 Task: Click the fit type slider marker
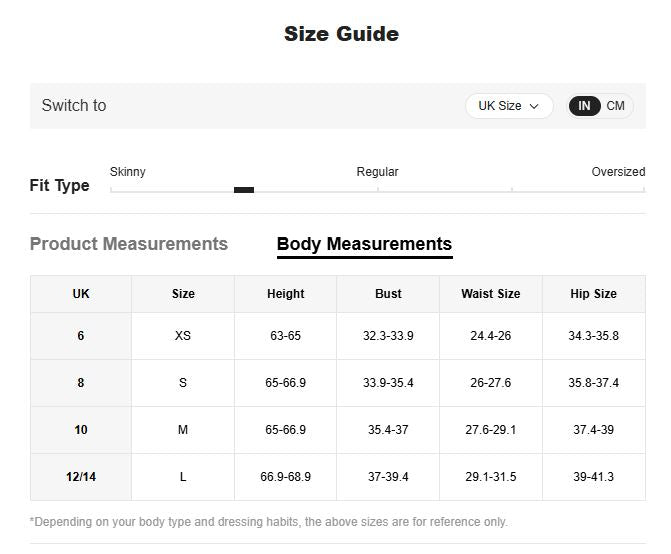[244, 190]
